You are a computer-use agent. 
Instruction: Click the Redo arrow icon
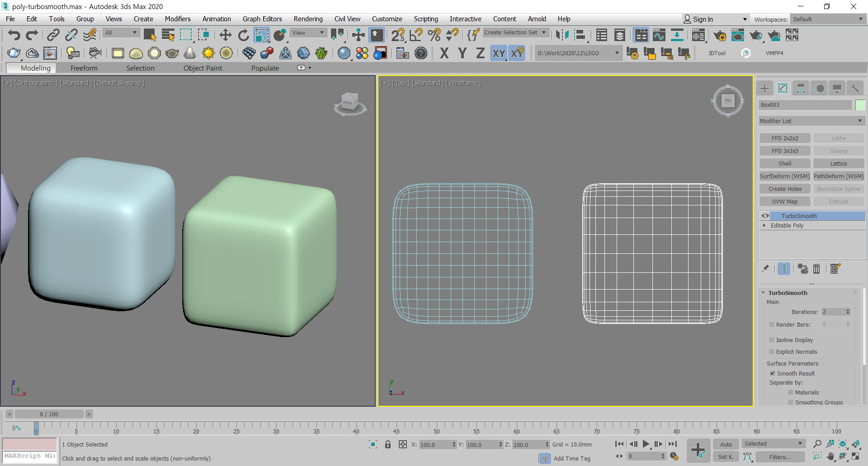point(32,35)
